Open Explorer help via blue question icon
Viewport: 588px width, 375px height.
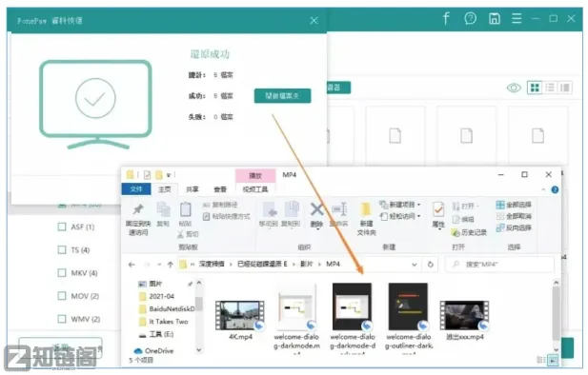click(555, 190)
